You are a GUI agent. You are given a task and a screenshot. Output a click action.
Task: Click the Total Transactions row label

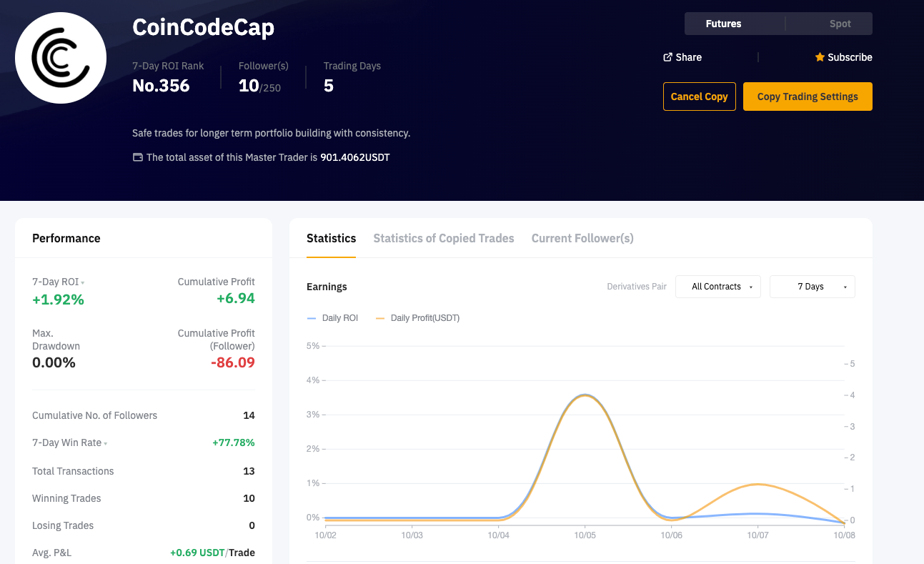(73, 471)
